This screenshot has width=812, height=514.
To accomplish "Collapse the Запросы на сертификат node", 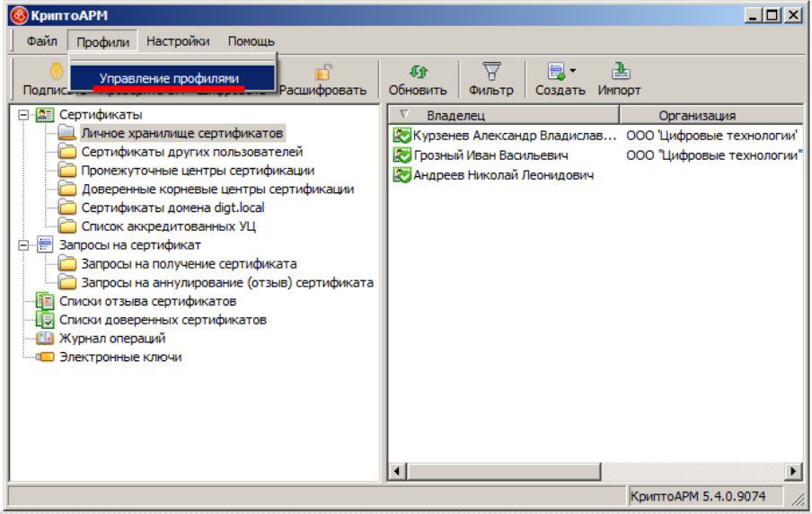I will pos(23,245).
